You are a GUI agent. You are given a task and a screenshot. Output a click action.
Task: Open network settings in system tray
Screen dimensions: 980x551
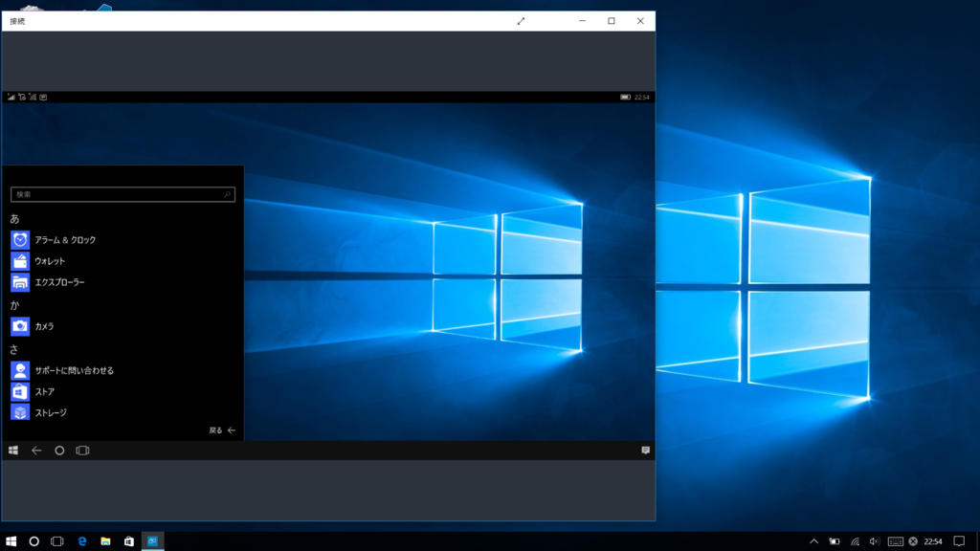(x=855, y=541)
